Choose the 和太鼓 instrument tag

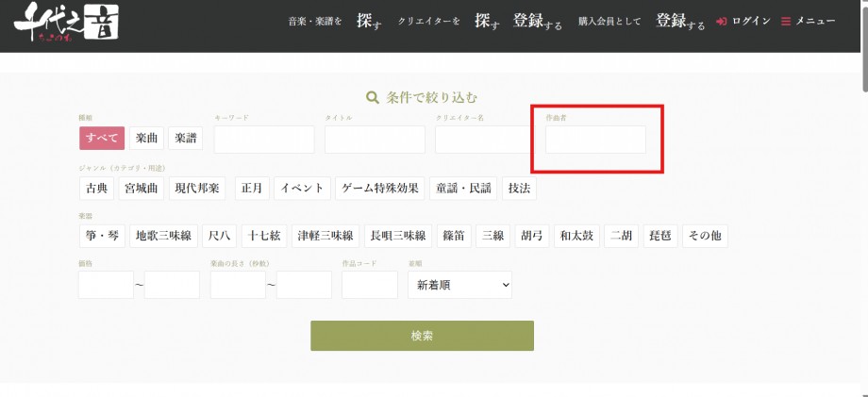[576, 236]
